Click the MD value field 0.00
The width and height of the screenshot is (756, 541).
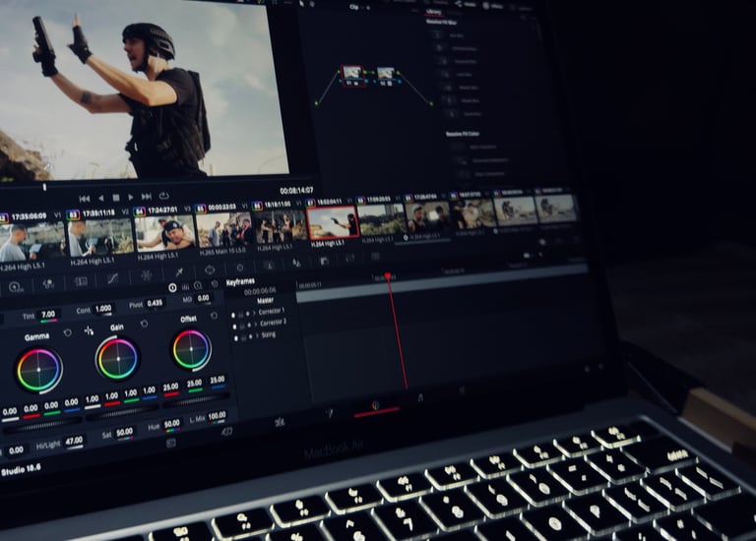204,298
